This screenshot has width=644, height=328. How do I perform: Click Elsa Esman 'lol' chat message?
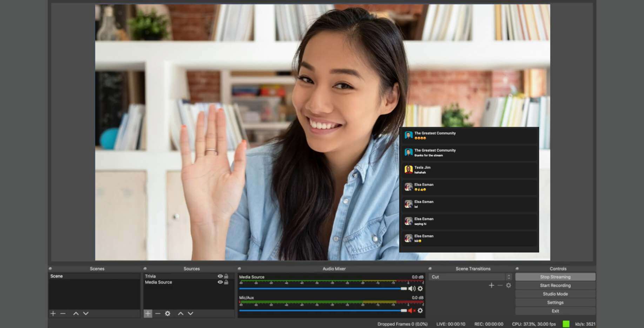tap(469, 204)
